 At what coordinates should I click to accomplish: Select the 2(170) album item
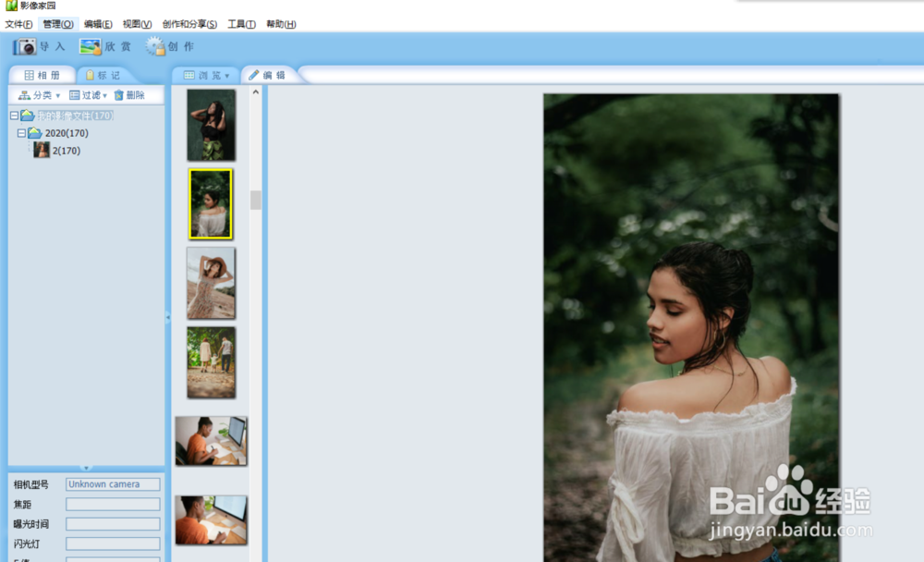[x=66, y=151]
